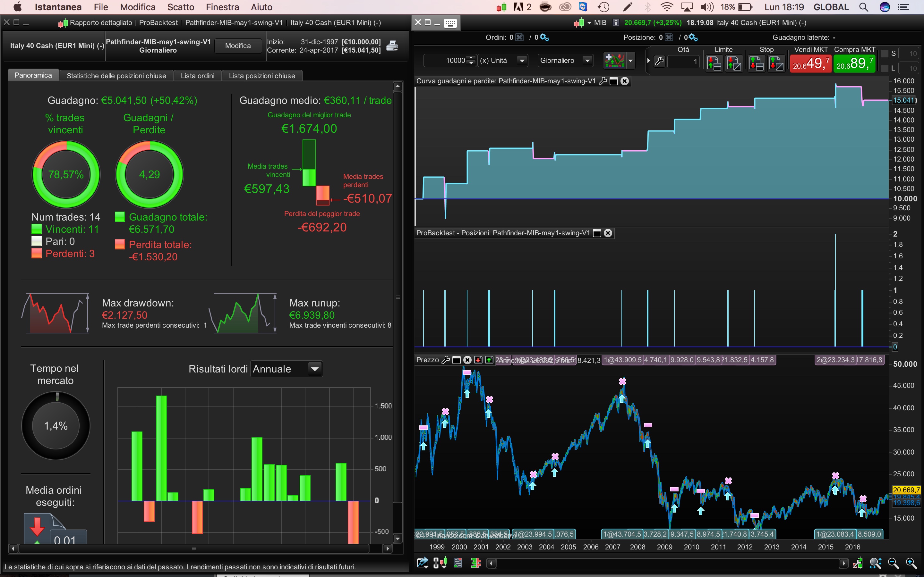Image resolution: width=924 pixels, height=577 pixels.
Task: Open equity curve panel wrench settings
Action: [603, 81]
